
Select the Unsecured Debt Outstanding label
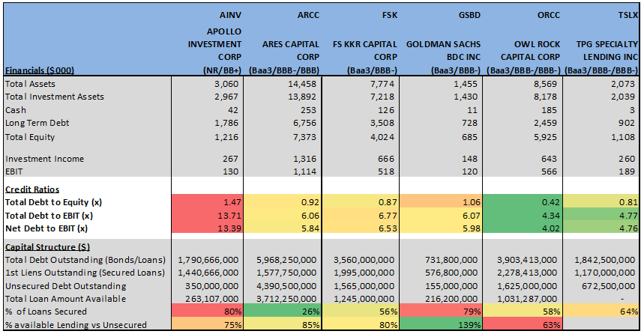click(x=66, y=286)
